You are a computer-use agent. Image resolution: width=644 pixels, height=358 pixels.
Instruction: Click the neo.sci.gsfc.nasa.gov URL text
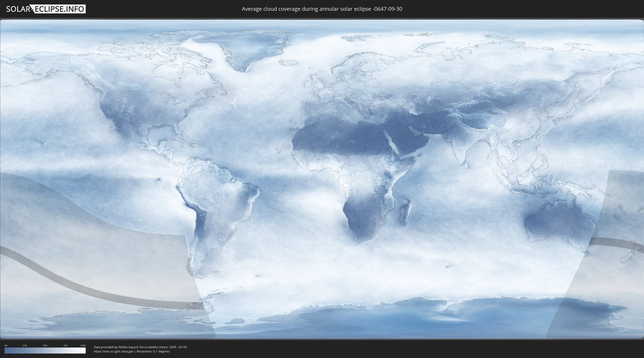click(x=114, y=352)
